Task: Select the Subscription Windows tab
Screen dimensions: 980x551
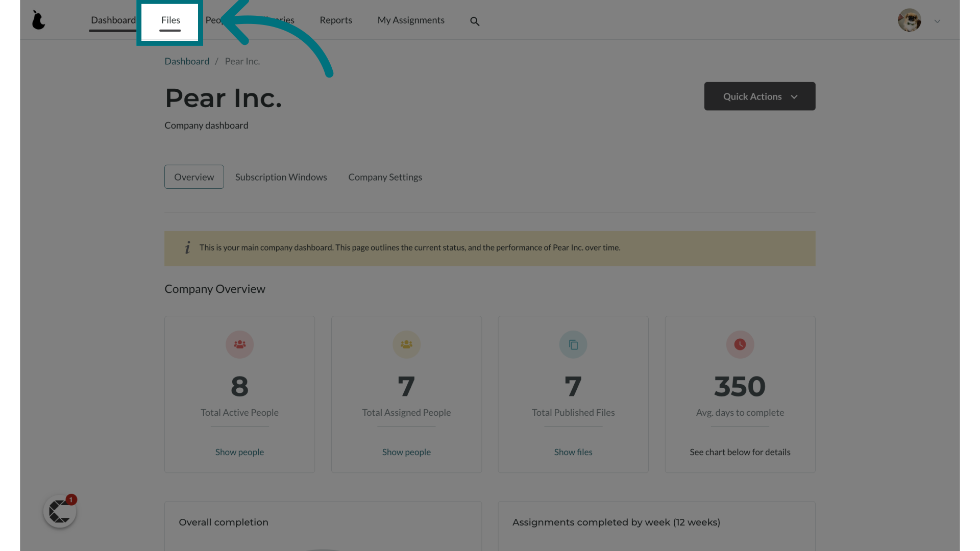Action: 281,177
